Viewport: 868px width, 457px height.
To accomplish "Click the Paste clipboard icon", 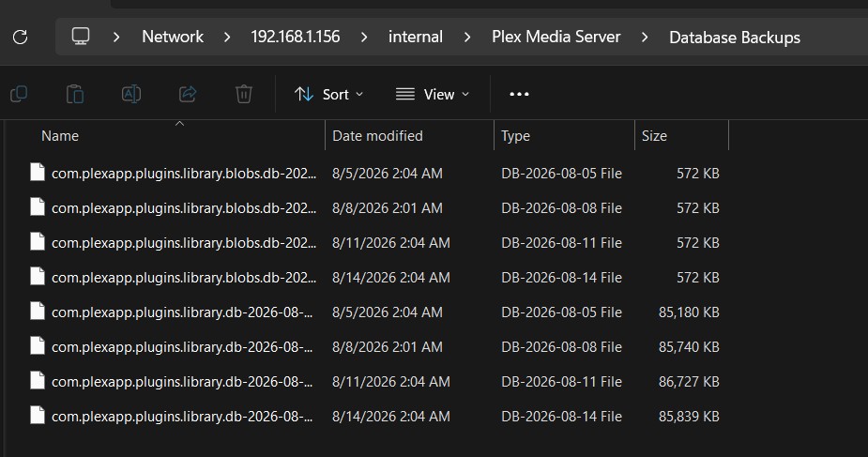I will click(x=75, y=94).
